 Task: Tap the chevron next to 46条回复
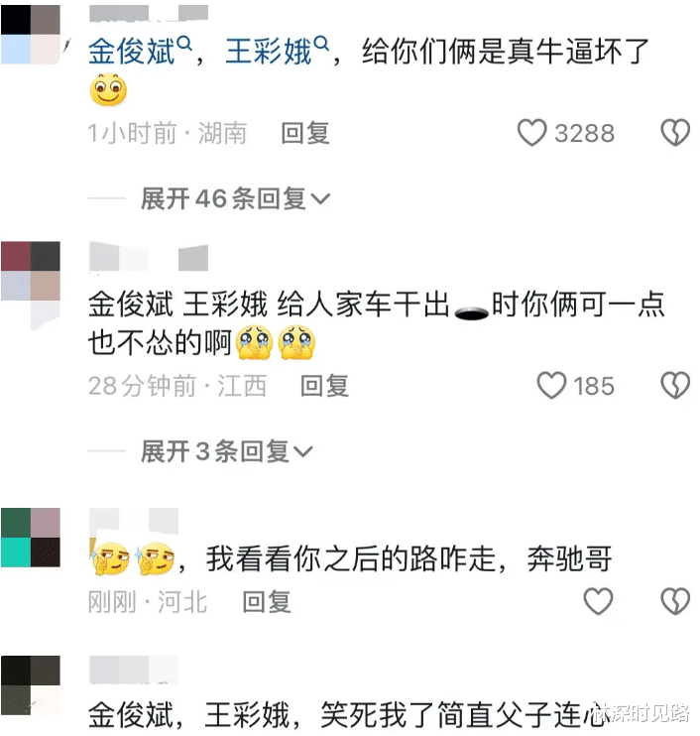coord(321,199)
